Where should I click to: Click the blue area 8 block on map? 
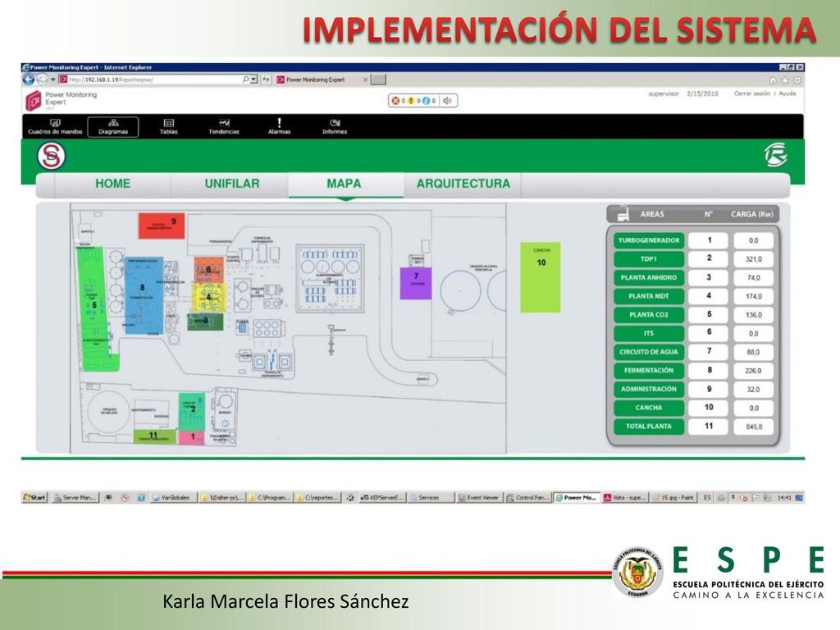tap(144, 295)
